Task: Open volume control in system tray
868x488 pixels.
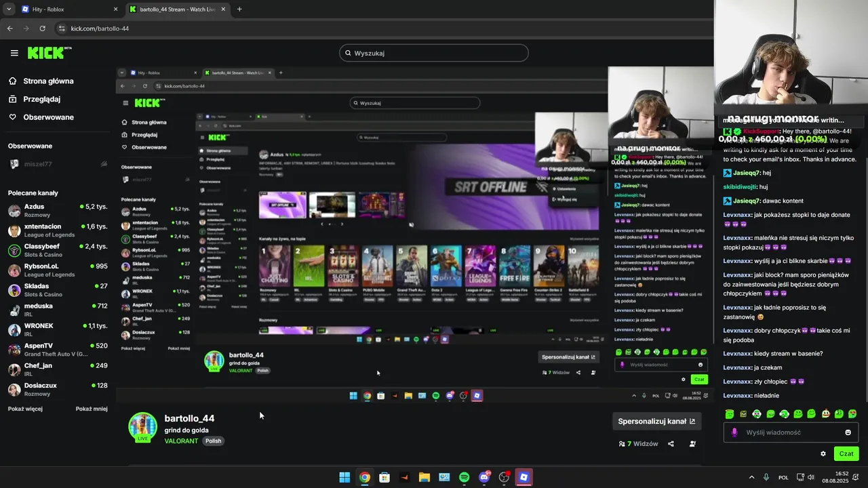Action: pos(811,477)
